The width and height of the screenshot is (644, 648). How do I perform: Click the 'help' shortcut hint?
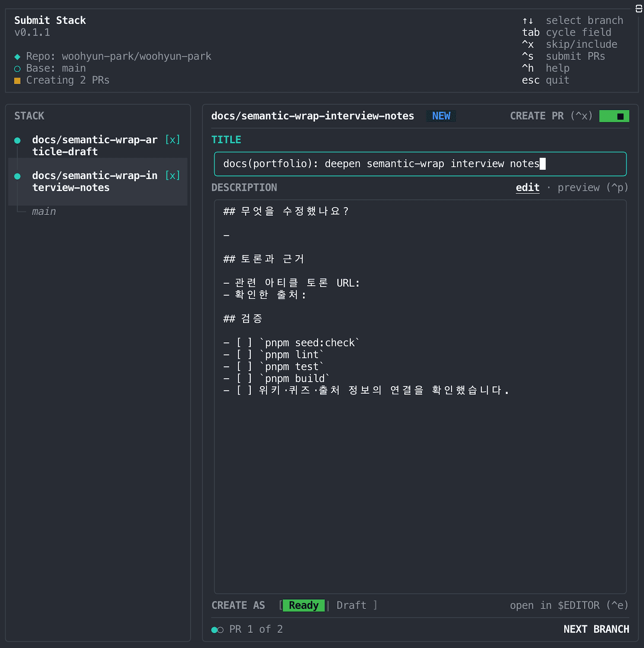[558, 68]
